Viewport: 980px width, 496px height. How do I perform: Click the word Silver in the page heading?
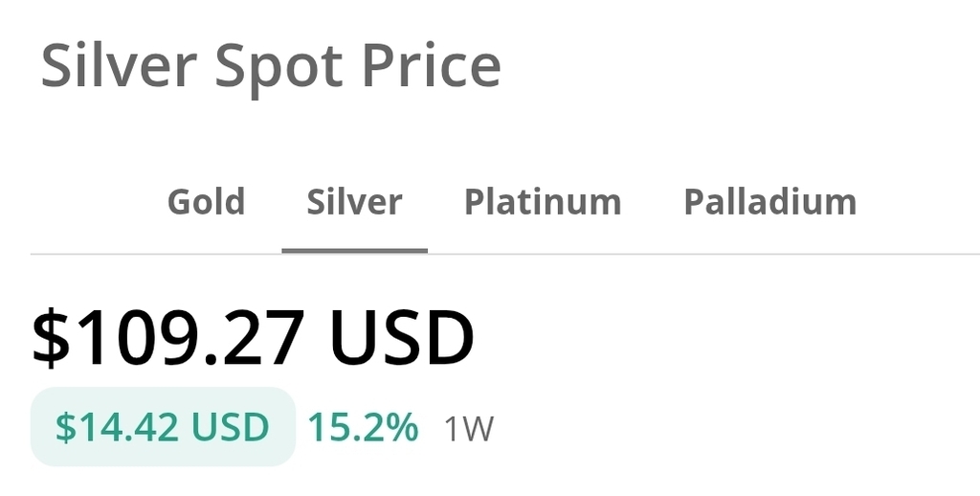119,66
